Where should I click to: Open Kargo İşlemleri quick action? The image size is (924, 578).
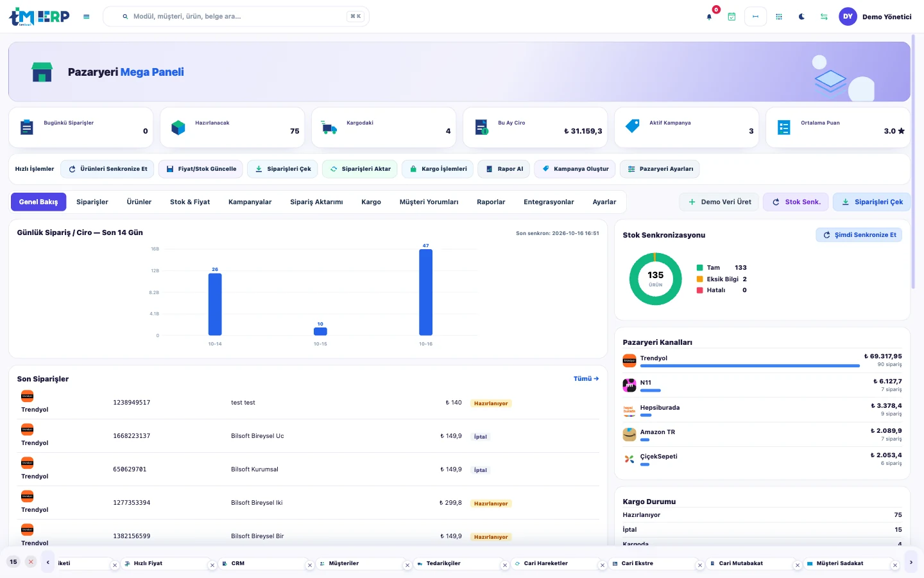(x=438, y=169)
